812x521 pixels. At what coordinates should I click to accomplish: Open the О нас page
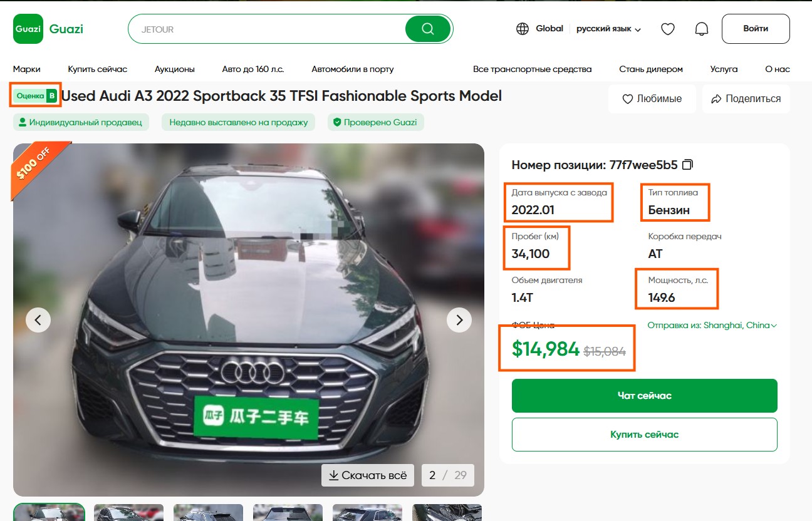pyautogui.click(x=778, y=69)
